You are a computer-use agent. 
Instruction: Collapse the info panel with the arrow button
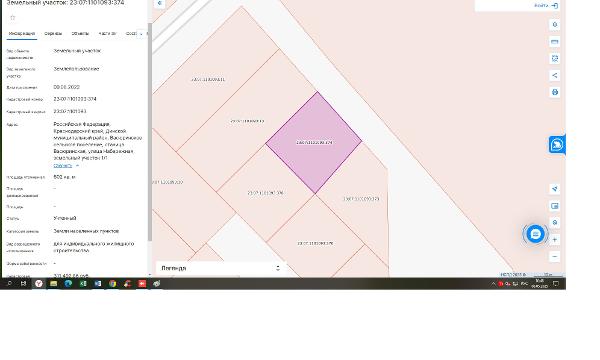160,3
